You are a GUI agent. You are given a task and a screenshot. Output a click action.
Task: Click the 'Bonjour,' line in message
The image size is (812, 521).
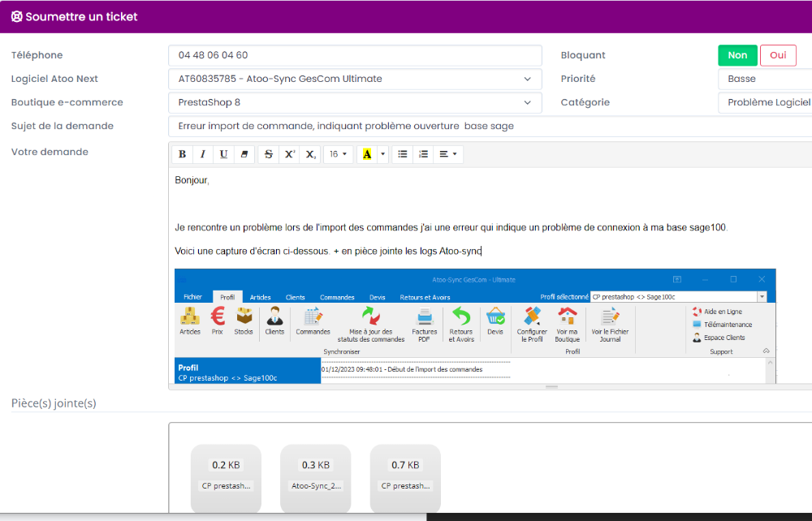192,180
